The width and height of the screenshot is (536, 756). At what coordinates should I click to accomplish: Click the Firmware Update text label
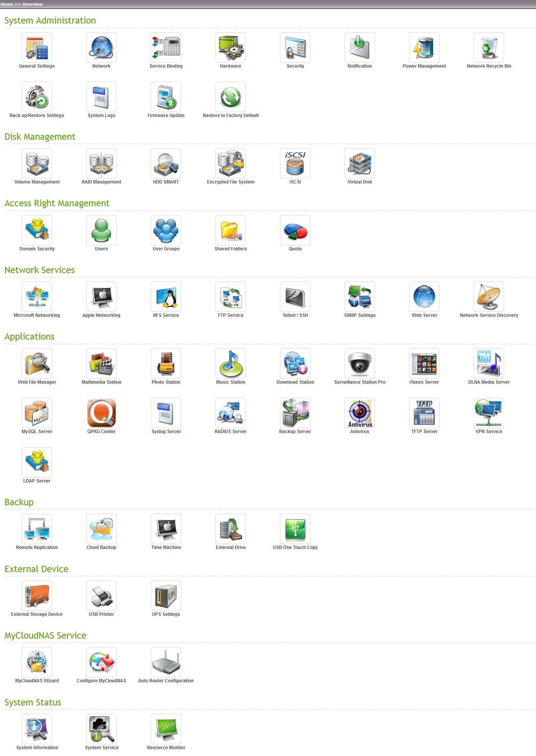pos(166,115)
